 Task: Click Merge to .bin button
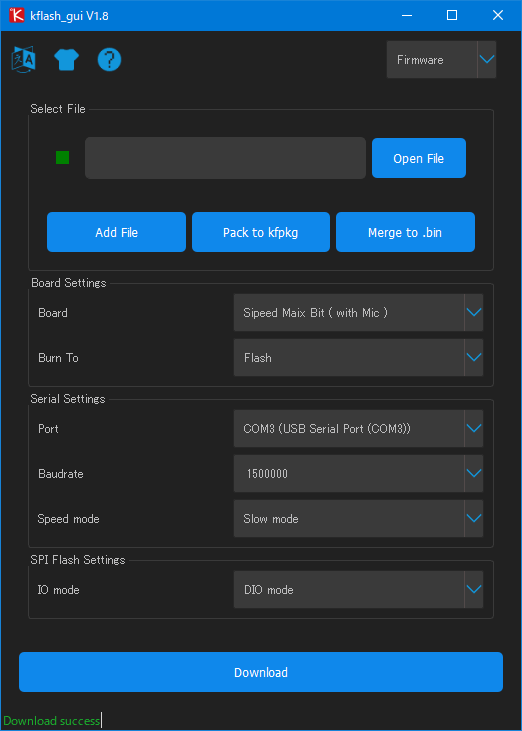coord(405,232)
